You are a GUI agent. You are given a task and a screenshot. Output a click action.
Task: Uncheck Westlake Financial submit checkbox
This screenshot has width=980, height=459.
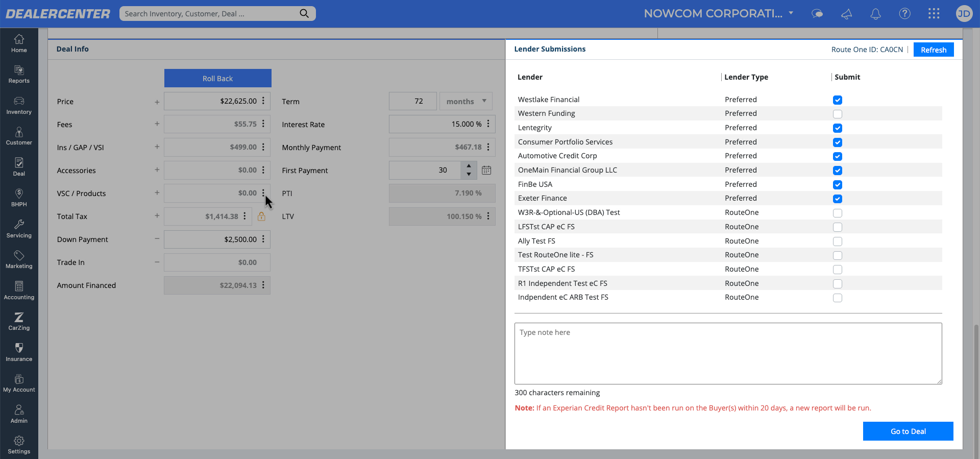(x=838, y=100)
